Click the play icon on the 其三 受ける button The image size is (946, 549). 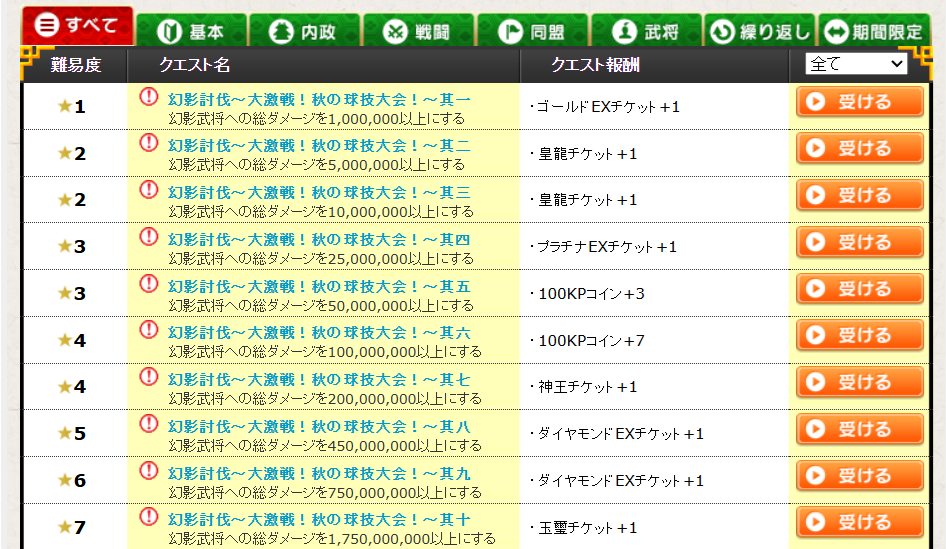pos(816,195)
